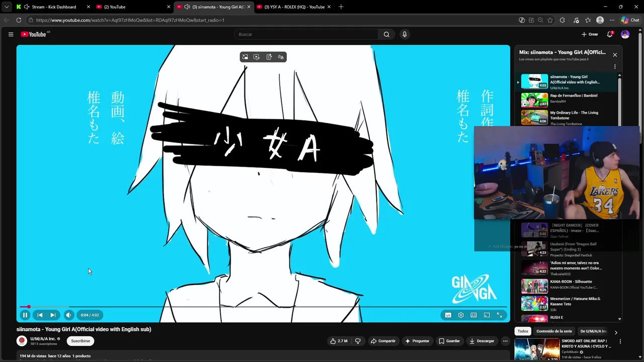
Task: Switch to the (2) YouTube browser tab
Action: pyautogui.click(x=133, y=7)
